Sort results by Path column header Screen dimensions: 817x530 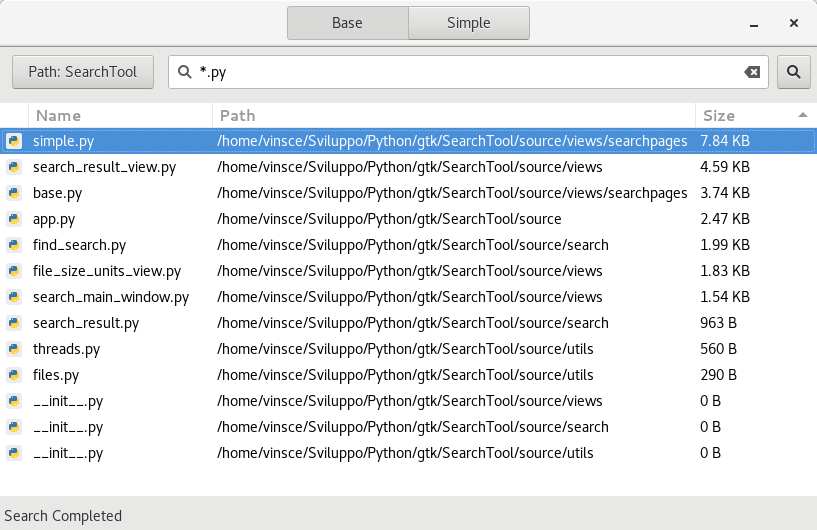point(454,115)
